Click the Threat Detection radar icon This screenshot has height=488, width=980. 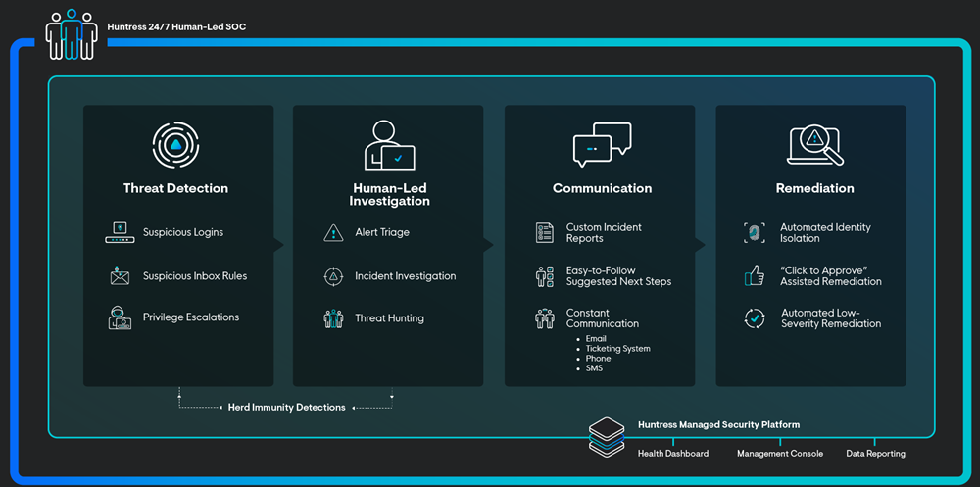tap(175, 145)
